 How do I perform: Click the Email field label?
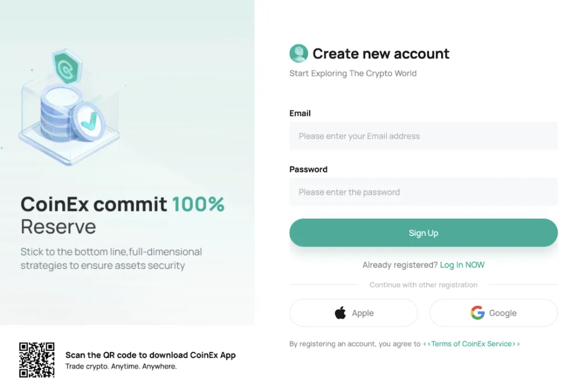pyautogui.click(x=300, y=113)
